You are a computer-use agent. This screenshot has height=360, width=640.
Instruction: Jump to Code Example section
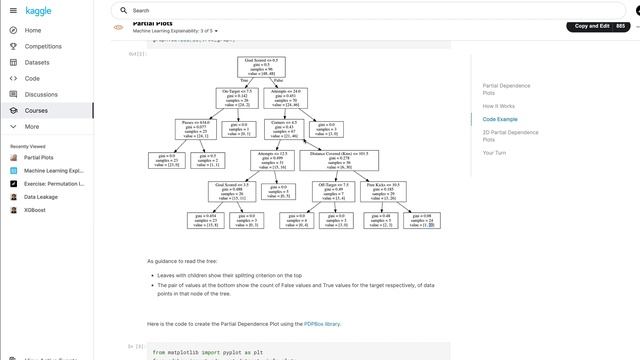pos(500,119)
